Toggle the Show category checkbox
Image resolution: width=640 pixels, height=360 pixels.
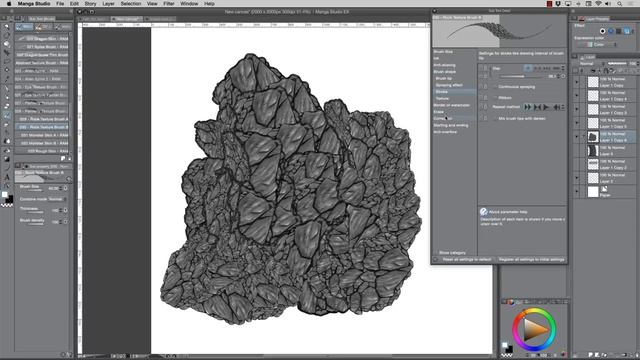[x=435, y=253]
